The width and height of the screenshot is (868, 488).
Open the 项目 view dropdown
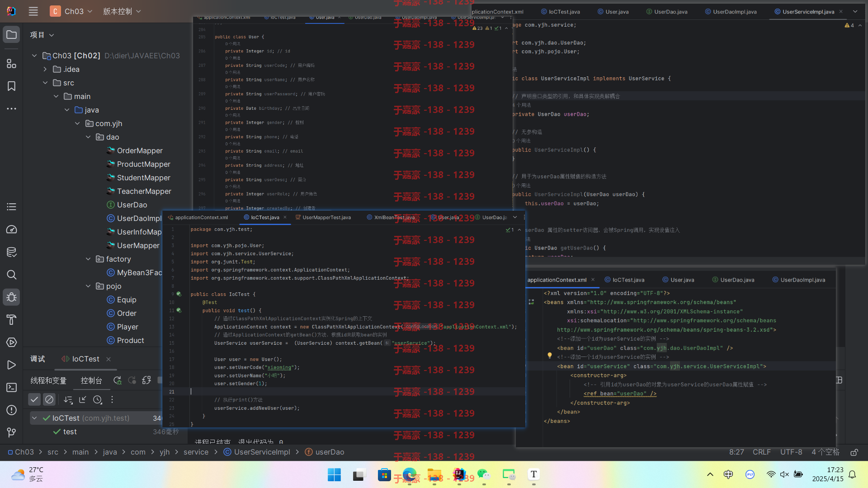(x=42, y=35)
